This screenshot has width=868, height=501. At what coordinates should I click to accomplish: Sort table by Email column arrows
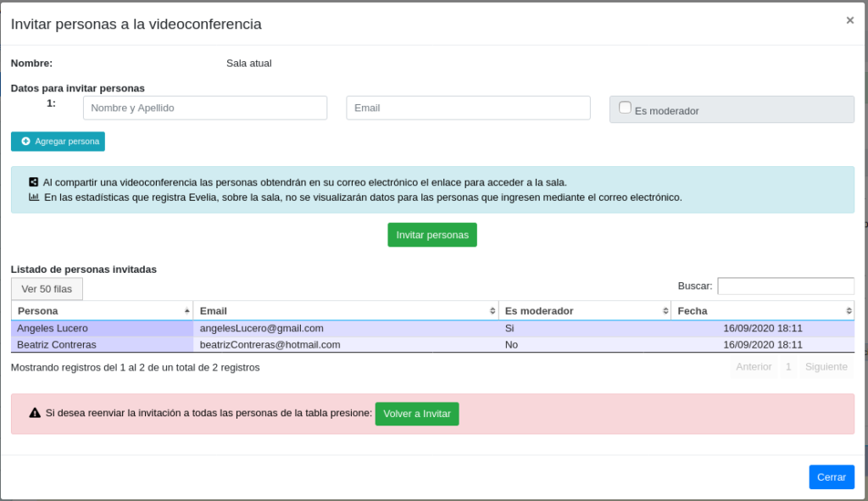[492, 311]
